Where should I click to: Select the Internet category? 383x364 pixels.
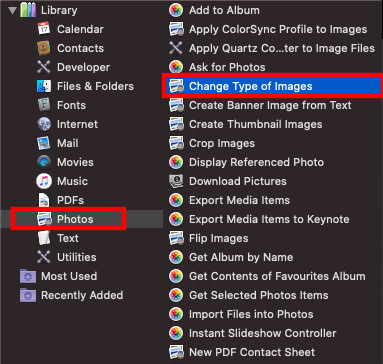pos(77,124)
